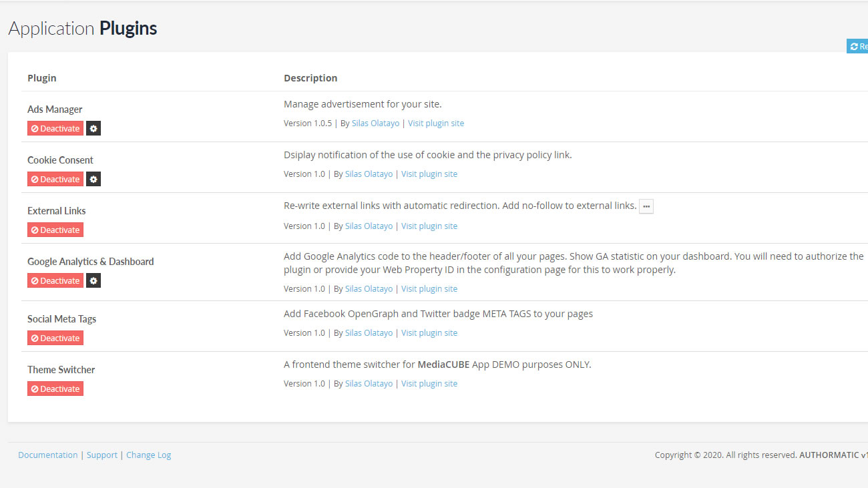Deactivate Google Analytics & Dashboard plugin
The height and width of the screenshot is (488, 868).
point(55,281)
